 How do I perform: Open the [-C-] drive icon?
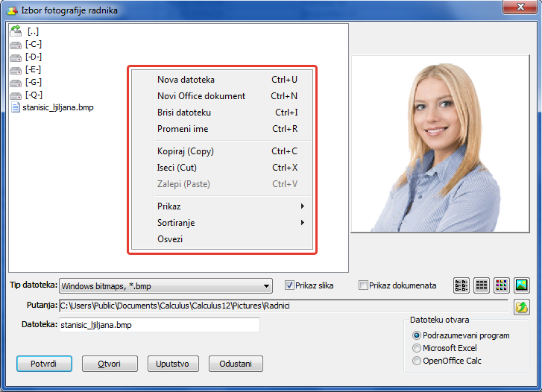click(16, 44)
